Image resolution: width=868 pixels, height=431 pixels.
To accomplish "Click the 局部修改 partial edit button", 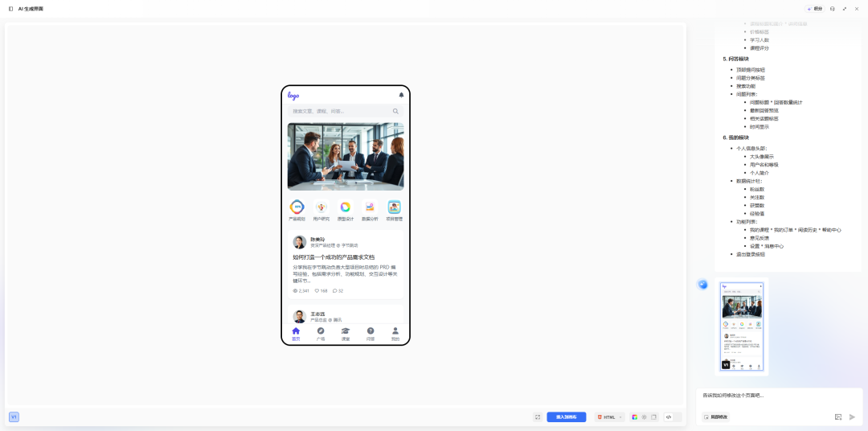I will point(716,417).
